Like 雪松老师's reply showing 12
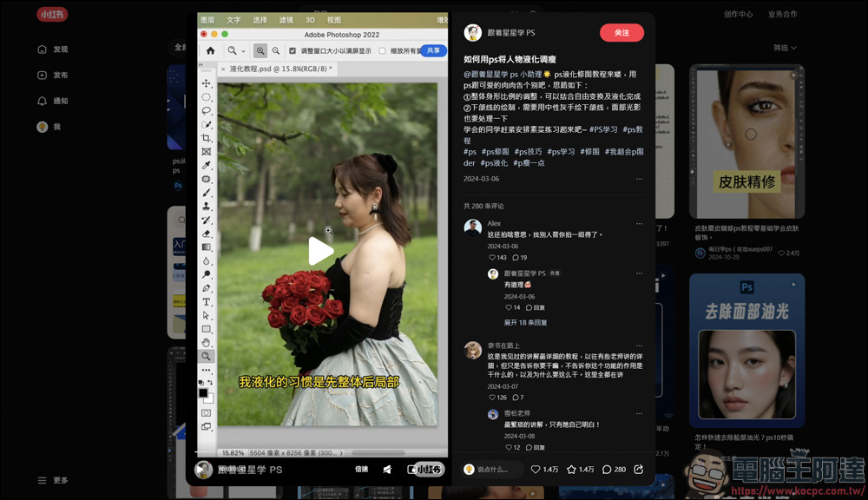 (509, 447)
